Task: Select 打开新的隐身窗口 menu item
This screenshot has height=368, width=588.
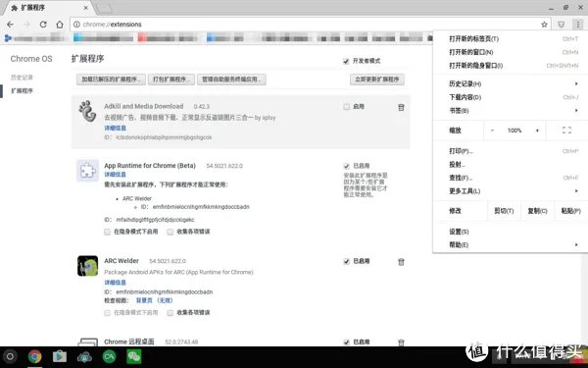Action: tap(511, 66)
